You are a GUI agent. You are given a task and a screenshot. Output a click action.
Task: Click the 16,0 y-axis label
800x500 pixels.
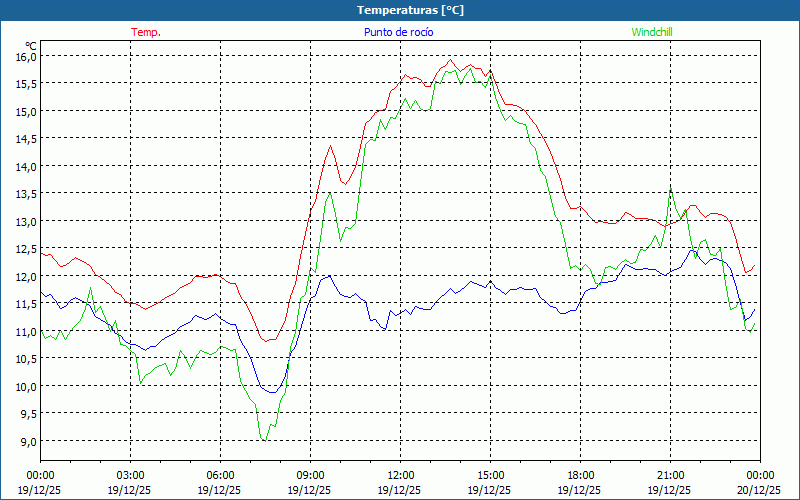click(x=25, y=57)
